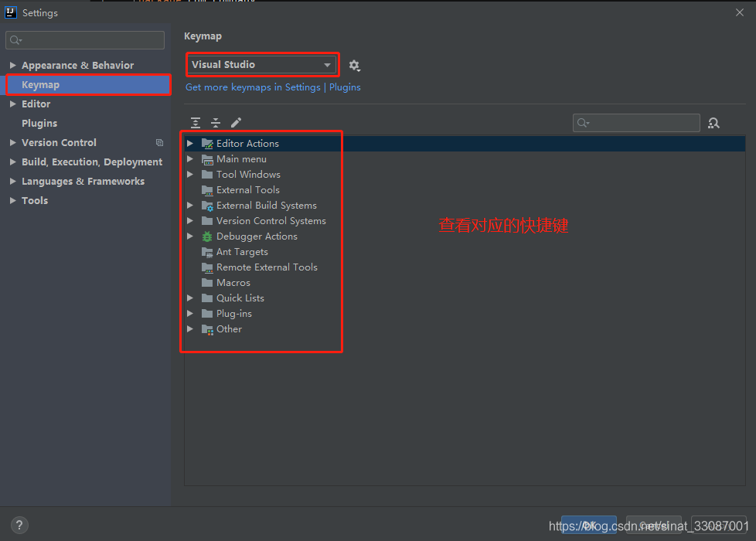Click the Cancel button
The height and width of the screenshot is (541, 756).
(653, 525)
